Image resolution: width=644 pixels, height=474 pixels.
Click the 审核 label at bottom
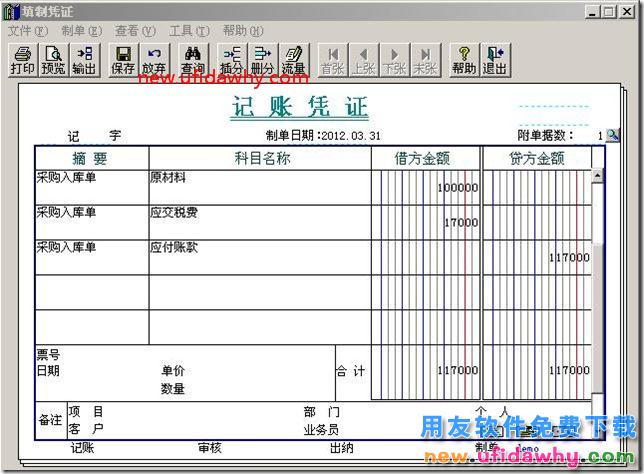(x=210, y=448)
